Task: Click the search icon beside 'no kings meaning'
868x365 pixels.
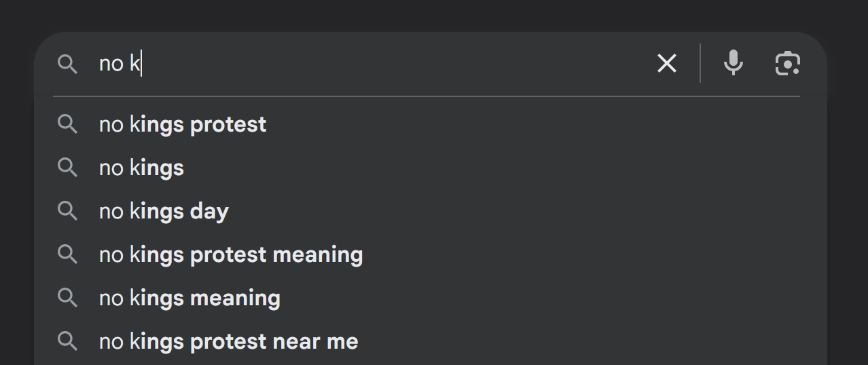Action: click(67, 298)
